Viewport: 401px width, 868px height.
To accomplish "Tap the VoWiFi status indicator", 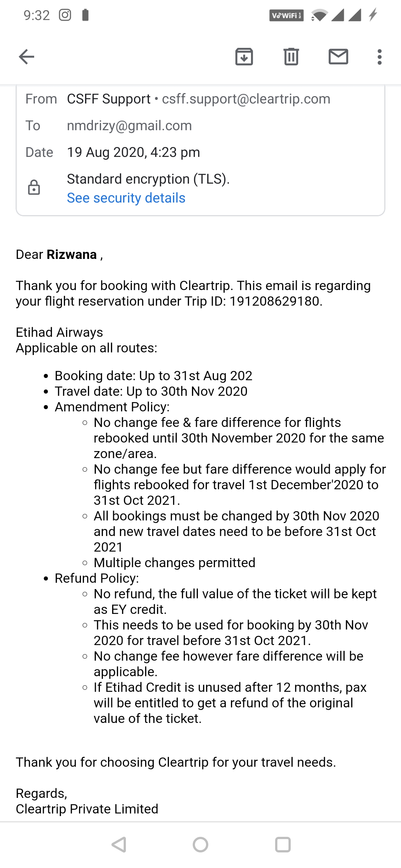I will 286,16.
